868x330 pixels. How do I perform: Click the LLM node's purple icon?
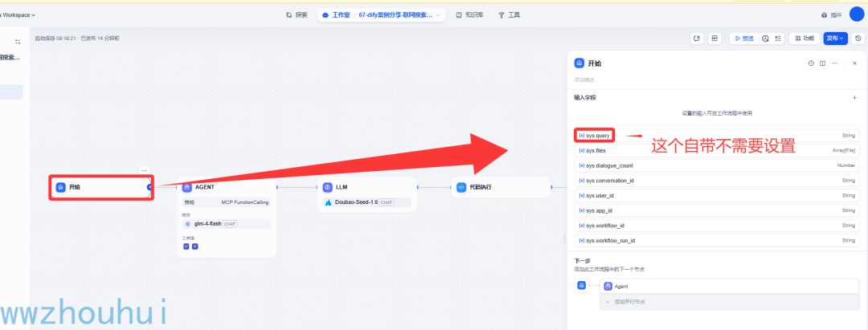pos(327,187)
